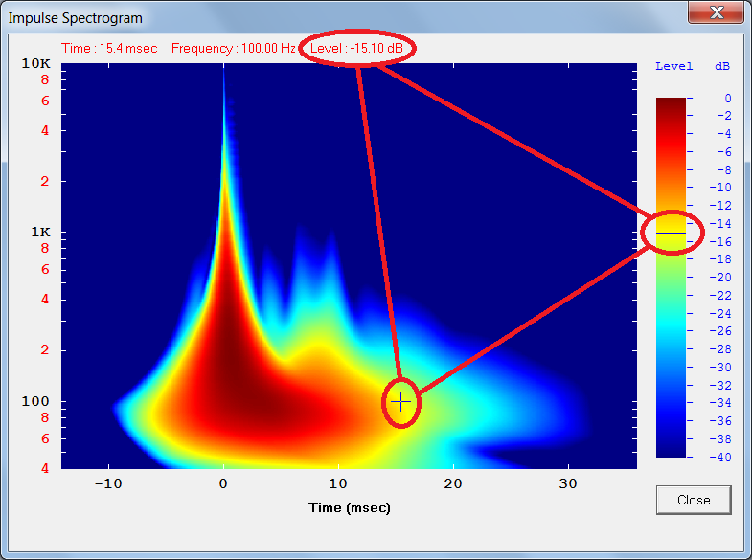Click the '-10' time axis label

click(108, 483)
